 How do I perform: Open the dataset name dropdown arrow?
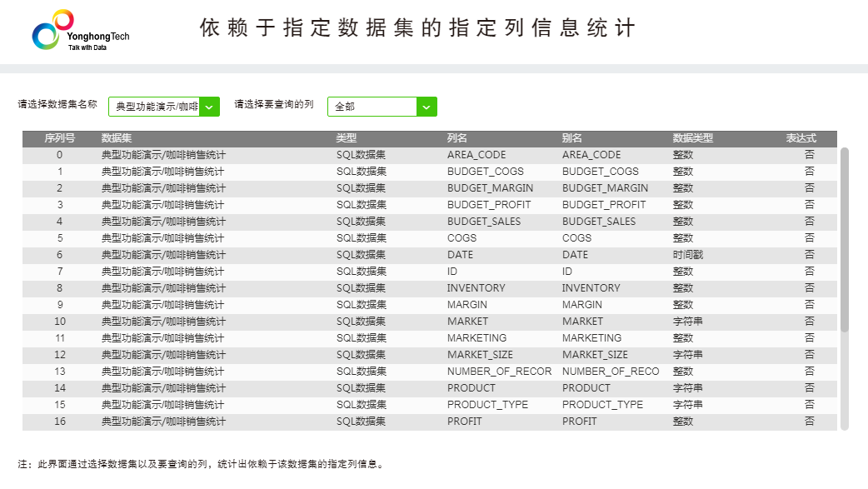[209, 107]
